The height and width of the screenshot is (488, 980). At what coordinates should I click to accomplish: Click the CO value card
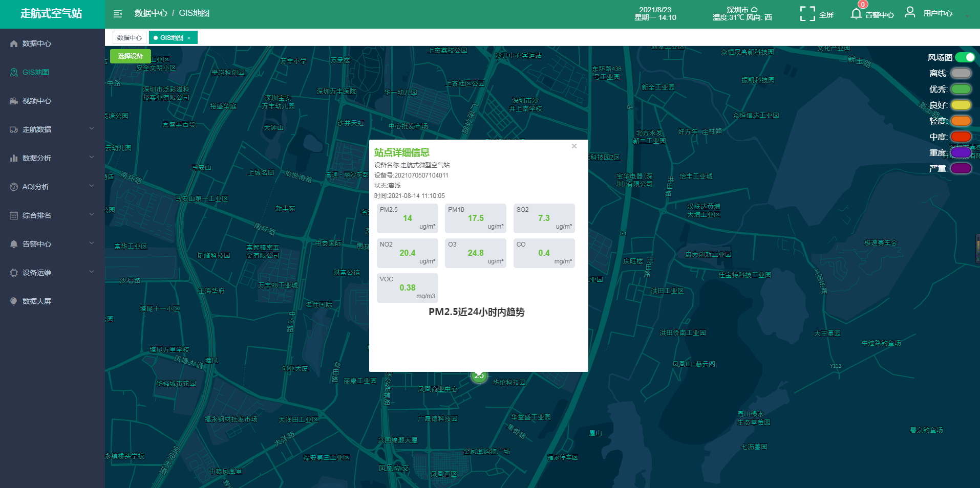click(x=544, y=253)
